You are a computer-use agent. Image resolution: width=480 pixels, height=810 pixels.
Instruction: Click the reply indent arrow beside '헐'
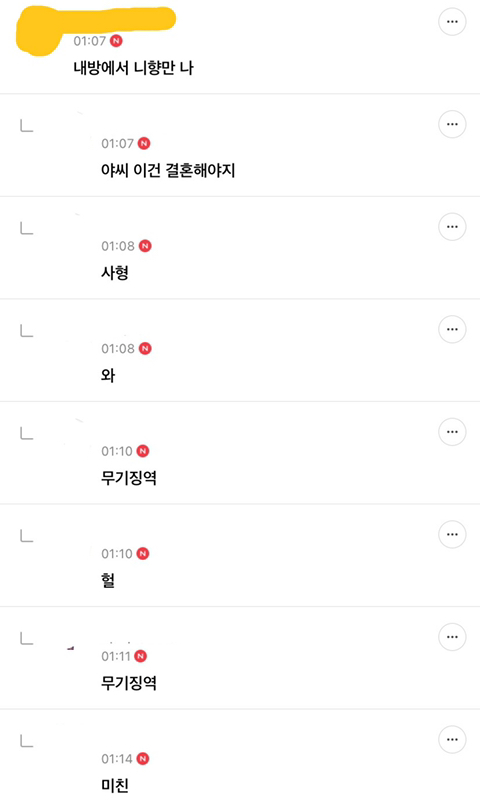pos(26,536)
